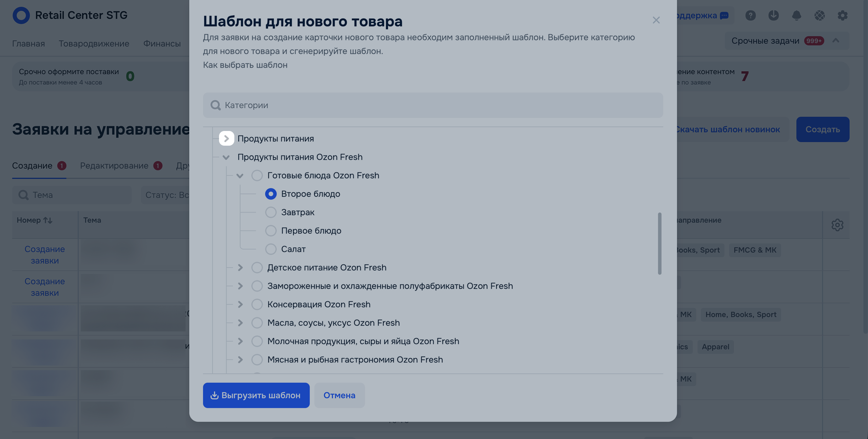
Task: Collapse Готовые блюда Ozon Fresh node
Action: (240, 176)
